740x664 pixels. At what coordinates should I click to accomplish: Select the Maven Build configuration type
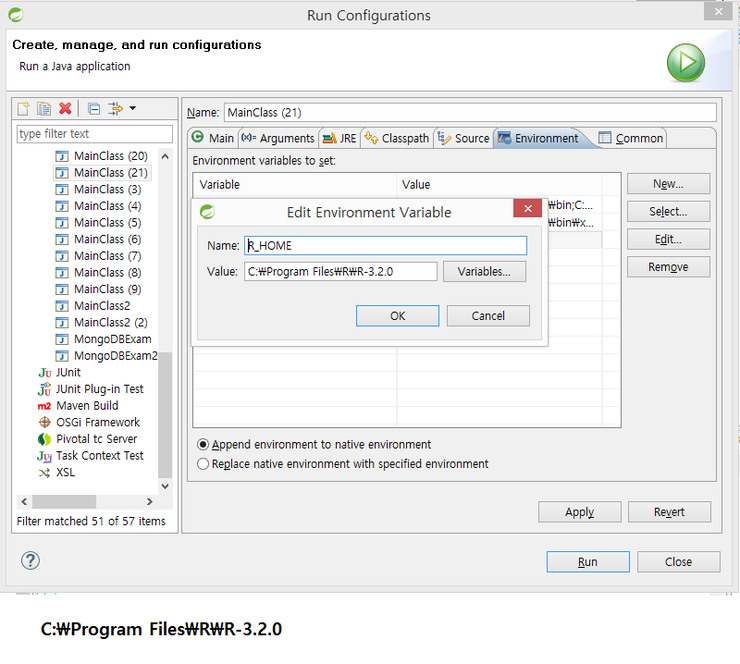click(x=87, y=406)
